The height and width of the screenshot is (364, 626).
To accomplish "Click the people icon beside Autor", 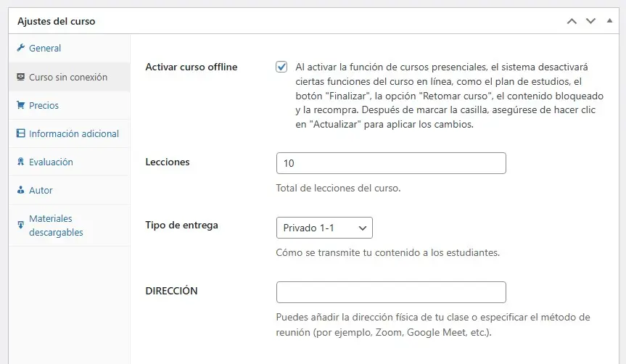I will coord(21,190).
